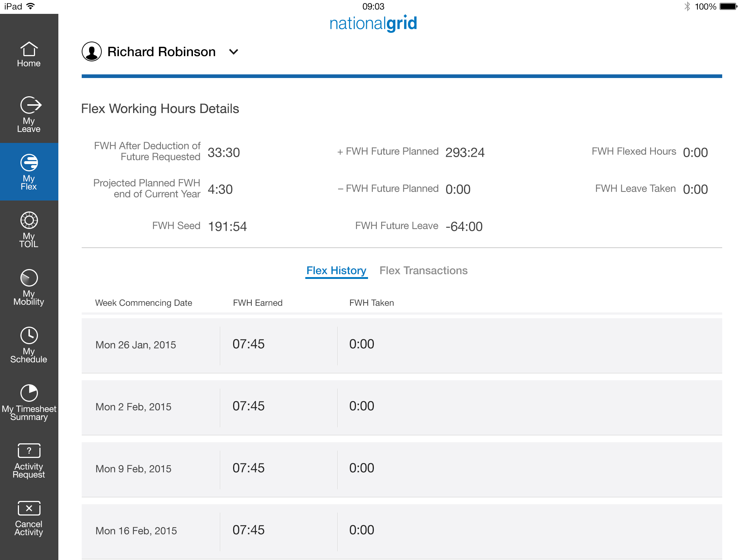Click the FWH Earned column header
Screen dimensions: 747x560
pyautogui.click(x=258, y=303)
